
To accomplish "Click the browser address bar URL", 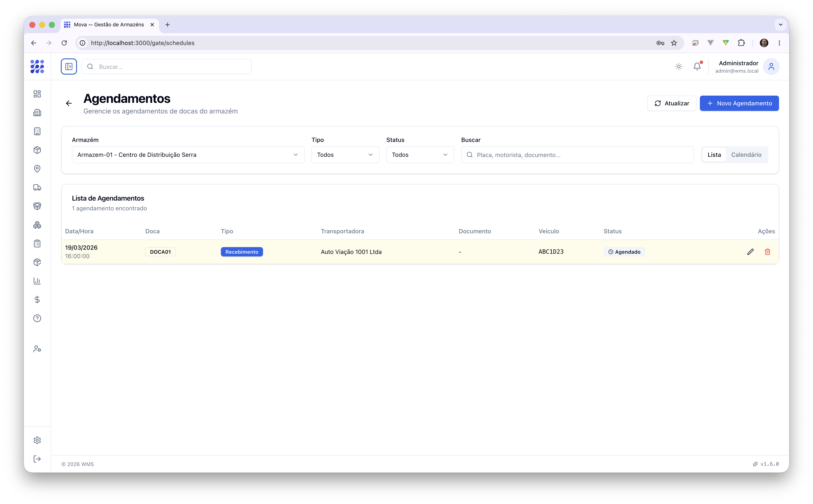I will point(142,43).
